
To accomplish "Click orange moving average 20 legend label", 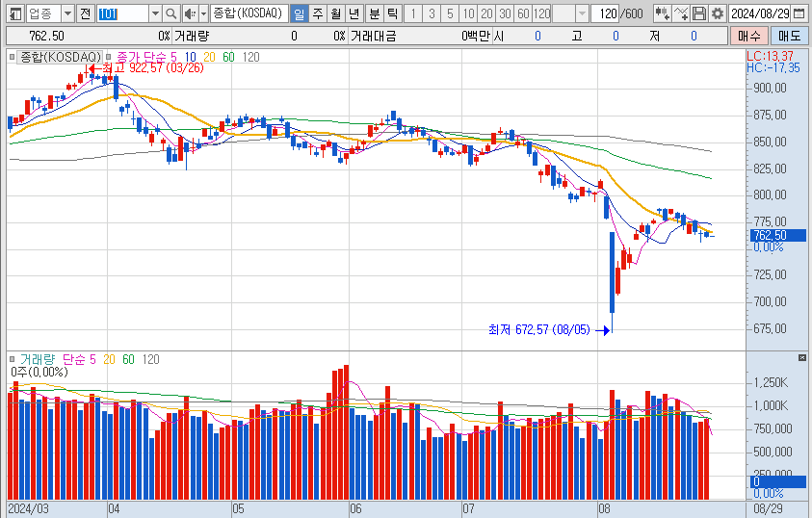I will [209, 57].
